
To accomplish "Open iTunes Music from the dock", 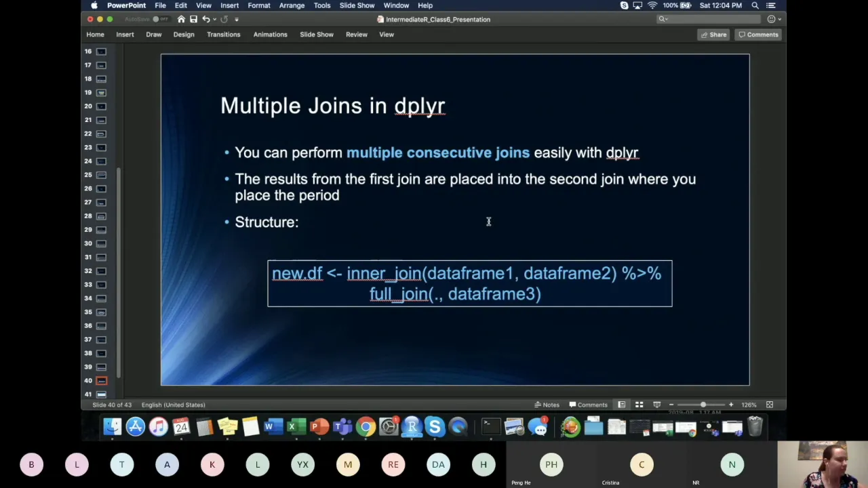I will pyautogui.click(x=159, y=426).
